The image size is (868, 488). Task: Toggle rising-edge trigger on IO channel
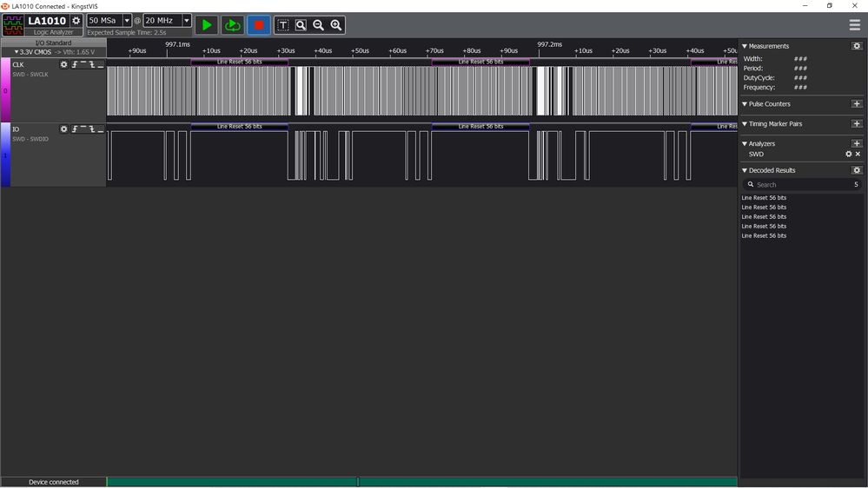[x=74, y=129]
